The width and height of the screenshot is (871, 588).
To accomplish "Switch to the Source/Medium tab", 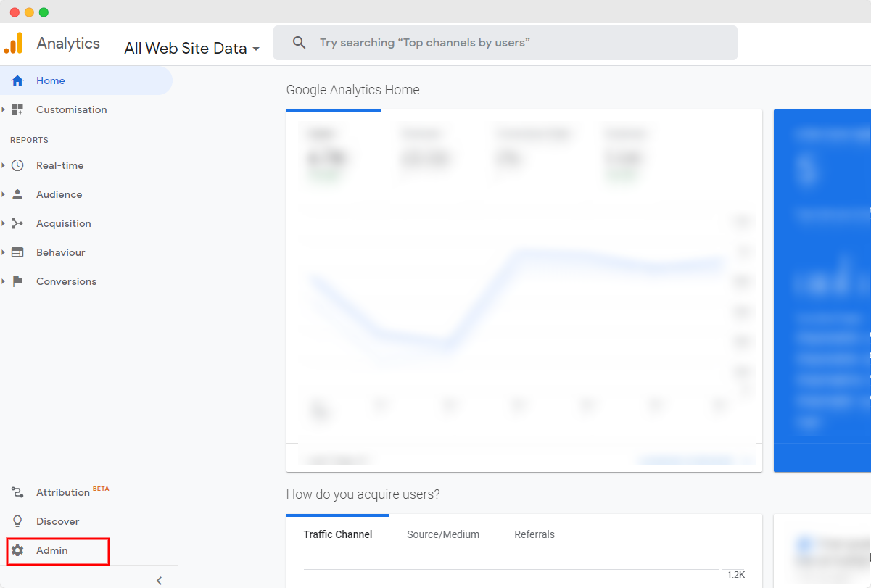I will (443, 534).
